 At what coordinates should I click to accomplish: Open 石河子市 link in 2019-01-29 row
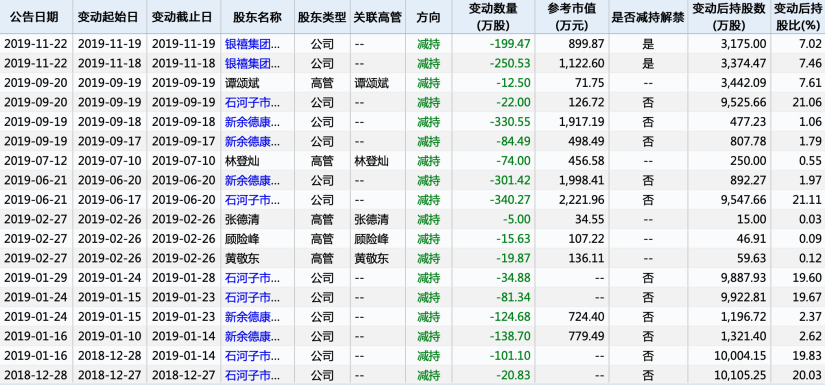point(252,278)
